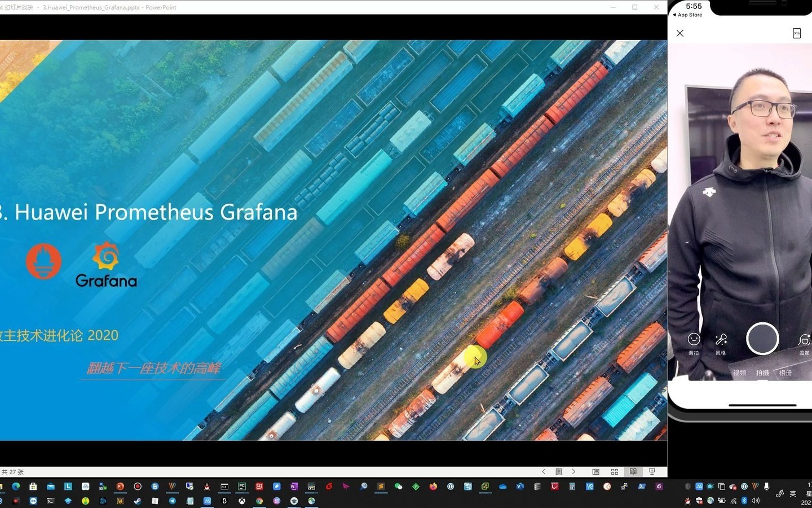Select 拍摄 mode tab on phone
This screenshot has width=812, height=508.
[762, 373]
